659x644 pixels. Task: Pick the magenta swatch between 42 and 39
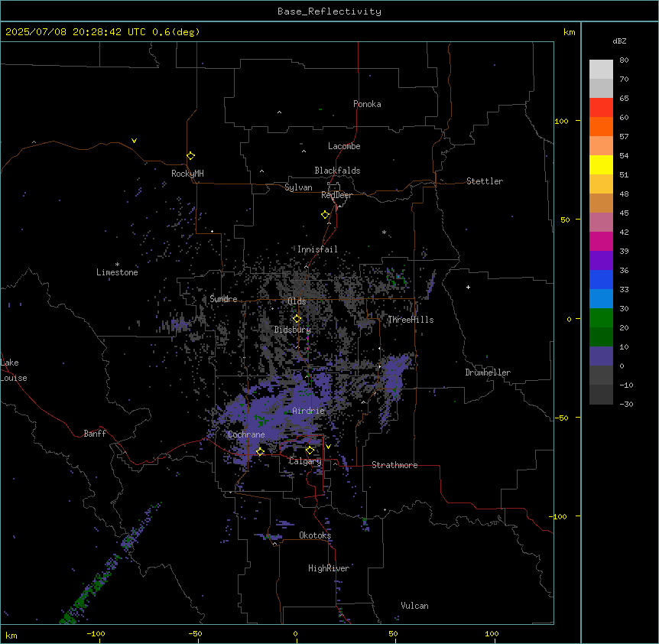click(601, 241)
